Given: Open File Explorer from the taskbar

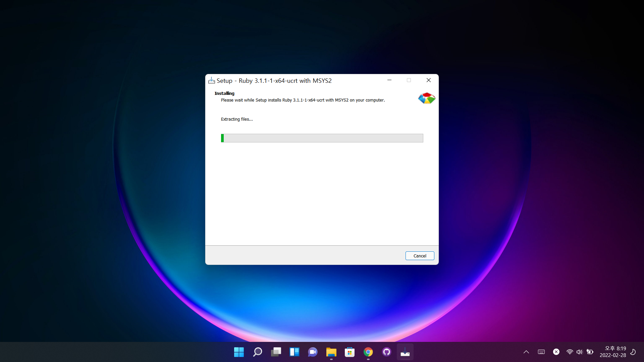Looking at the screenshot, I should pos(331,352).
